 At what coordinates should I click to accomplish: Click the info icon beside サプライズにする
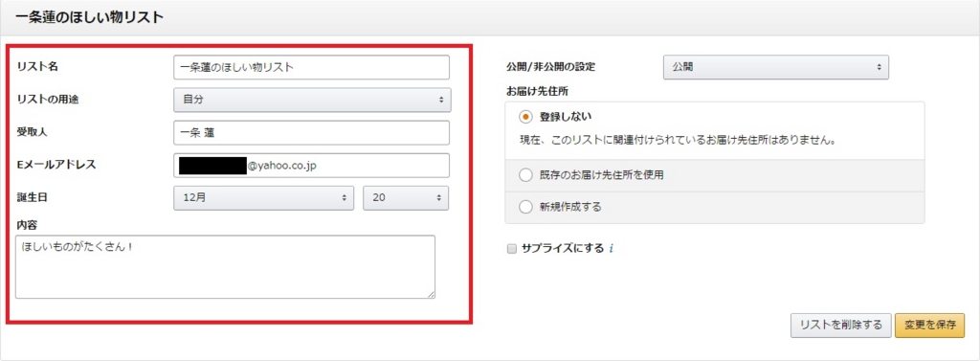tap(611, 249)
